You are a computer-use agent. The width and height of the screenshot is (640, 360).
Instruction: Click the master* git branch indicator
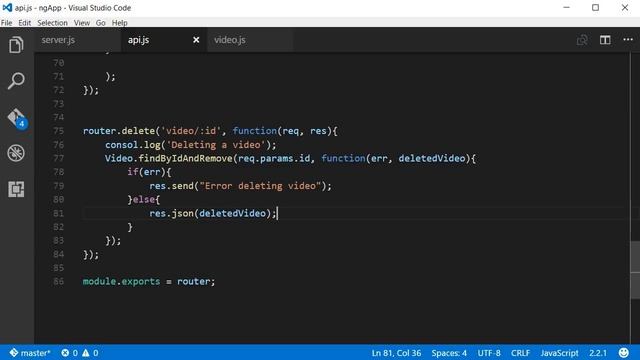point(30,353)
